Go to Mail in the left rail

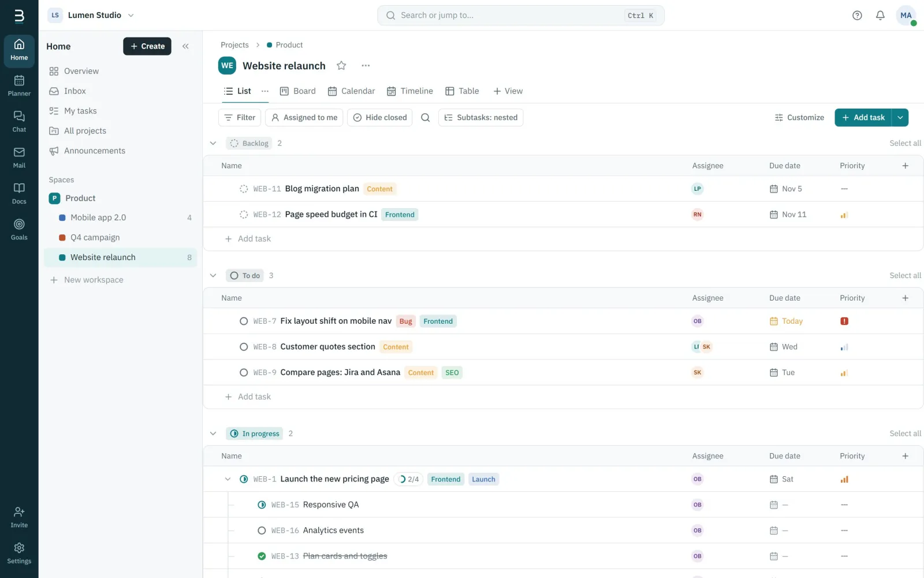[x=19, y=157]
